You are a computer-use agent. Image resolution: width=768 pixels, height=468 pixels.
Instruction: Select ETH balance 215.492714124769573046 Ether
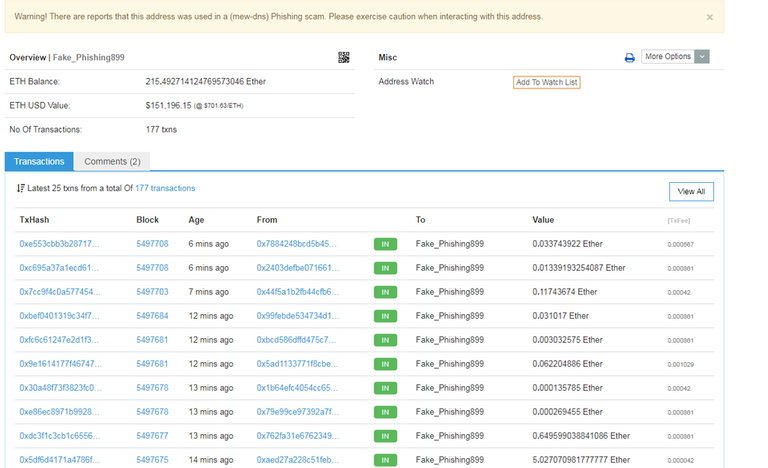coord(206,81)
